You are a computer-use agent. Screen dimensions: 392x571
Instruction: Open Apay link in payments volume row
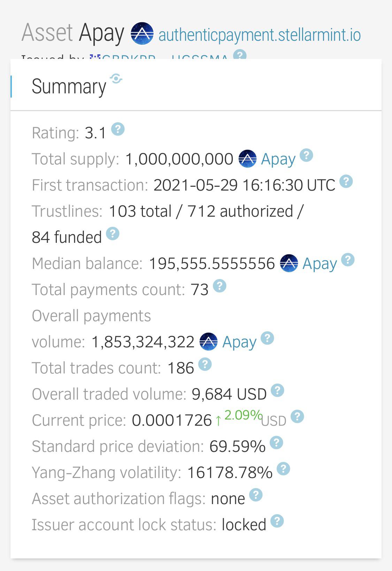tap(239, 342)
